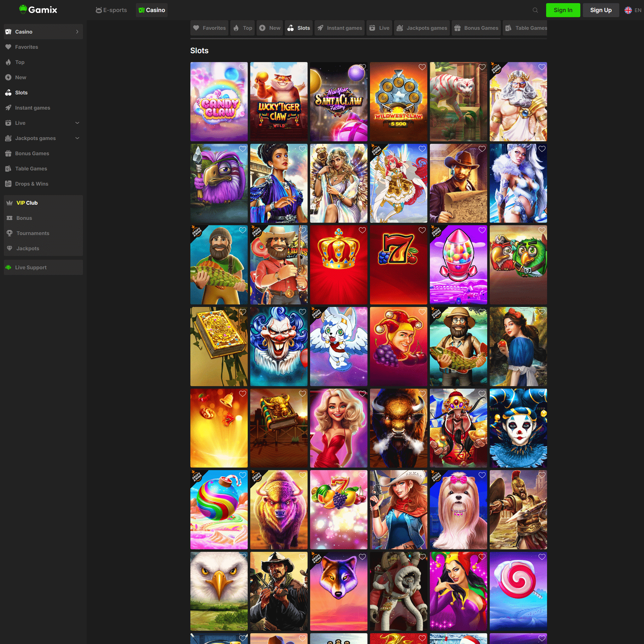Click the lightning icon beside sidebar New
The width and height of the screenshot is (644, 644).
[x=8, y=77]
